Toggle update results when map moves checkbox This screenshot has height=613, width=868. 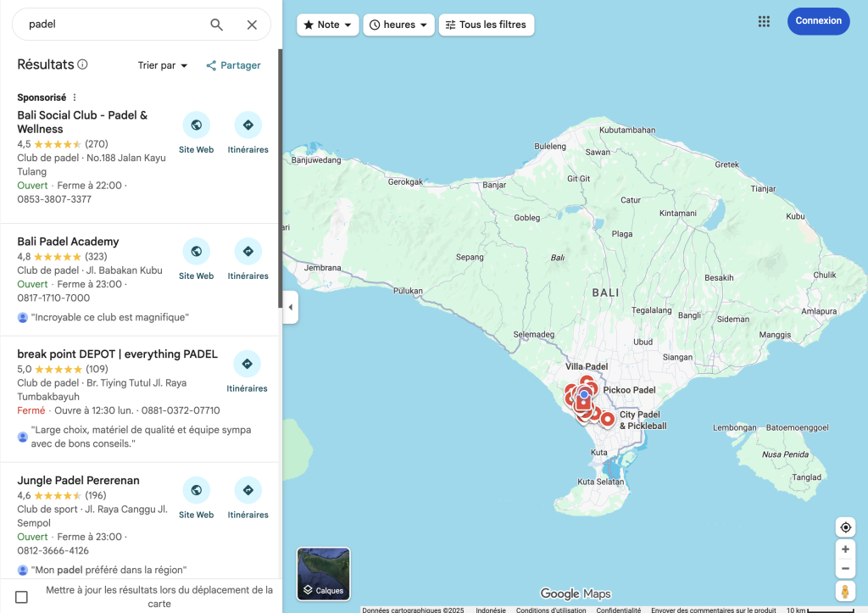tap(21, 597)
